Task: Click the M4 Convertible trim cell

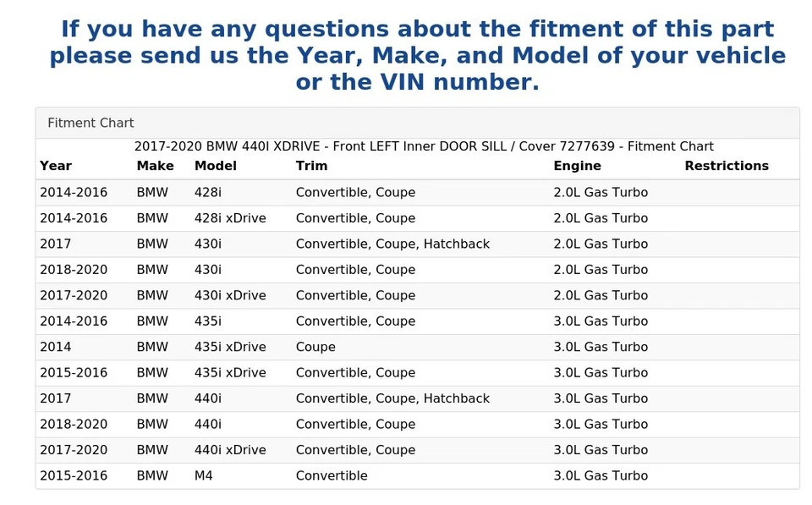Action: [332, 476]
